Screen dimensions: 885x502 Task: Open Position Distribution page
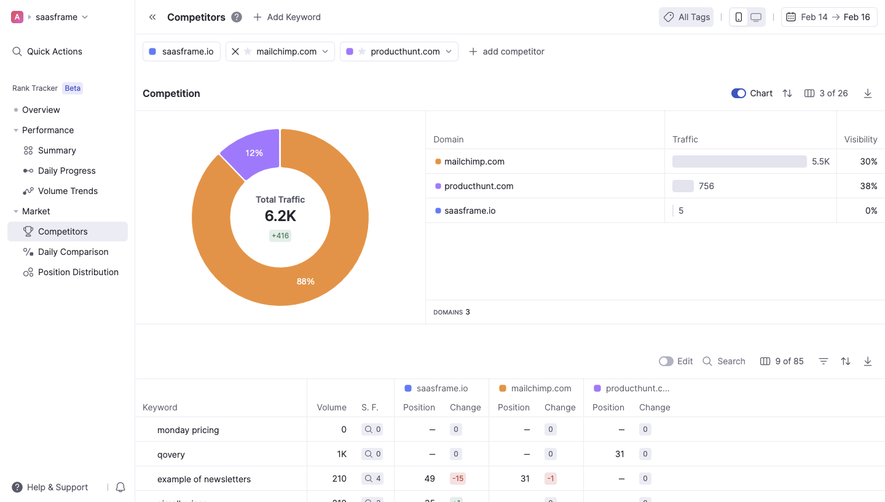[78, 272]
